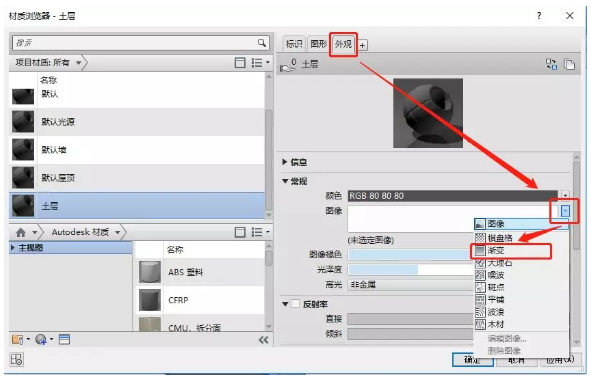
Task: Collapse the library panel with the double chevron
Action: click(x=263, y=340)
